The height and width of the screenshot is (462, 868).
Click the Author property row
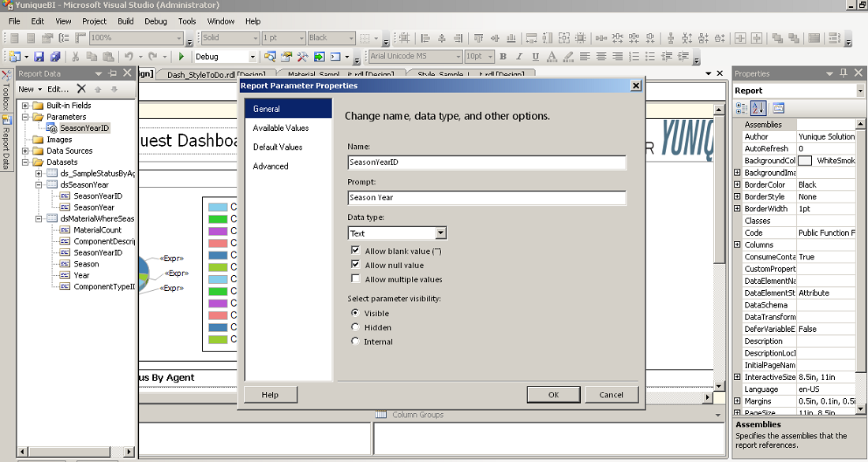(799, 136)
